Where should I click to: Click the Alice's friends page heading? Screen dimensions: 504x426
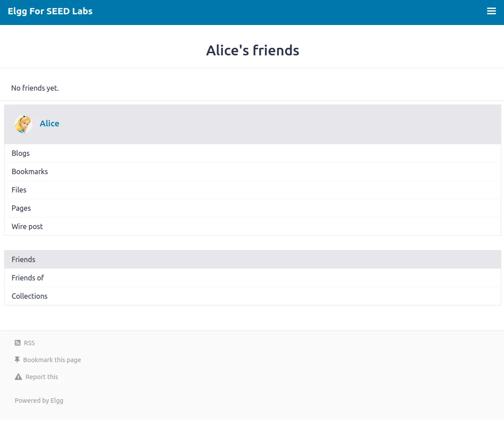pyautogui.click(x=252, y=50)
